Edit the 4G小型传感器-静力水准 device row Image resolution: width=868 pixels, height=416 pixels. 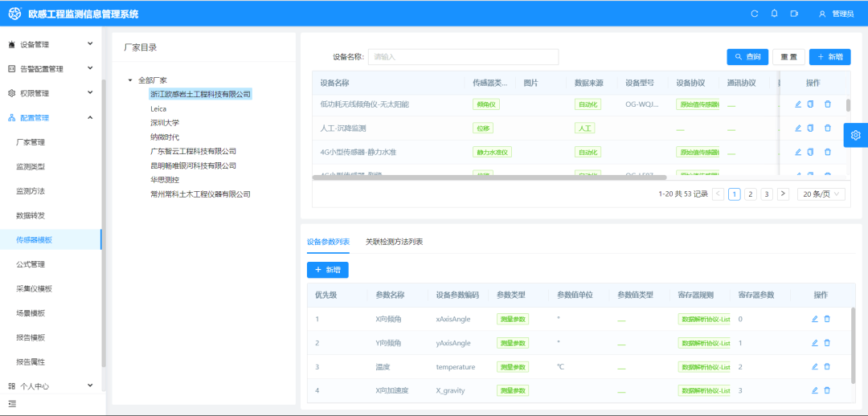[798, 152]
